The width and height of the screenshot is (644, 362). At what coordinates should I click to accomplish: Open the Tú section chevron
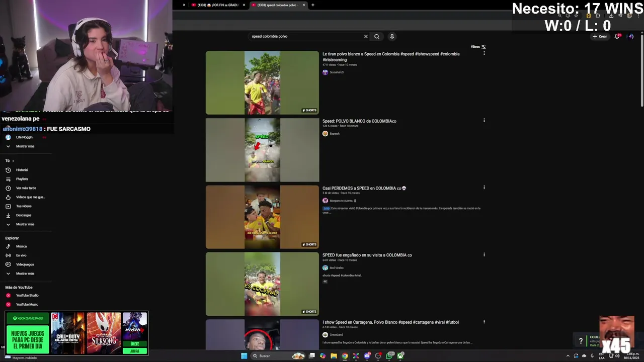tap(13, 161)
